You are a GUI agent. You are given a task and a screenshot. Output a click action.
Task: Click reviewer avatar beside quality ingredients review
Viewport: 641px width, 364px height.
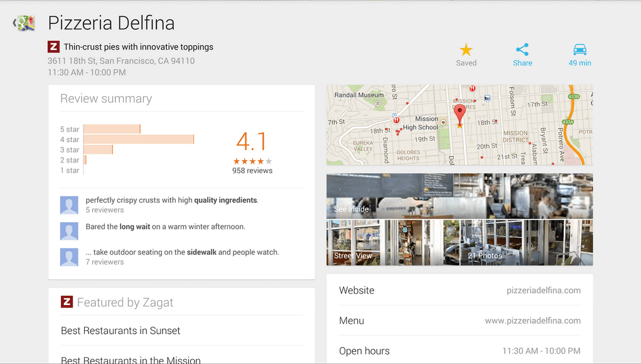[69, 205]
